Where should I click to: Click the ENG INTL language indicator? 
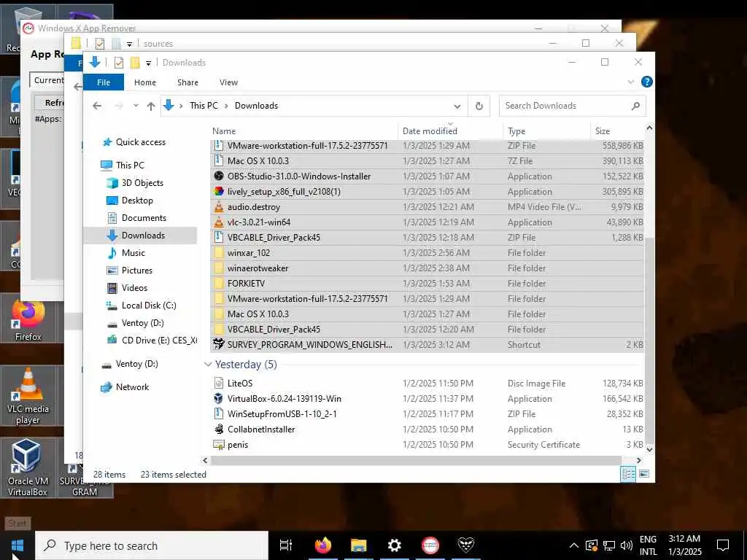tap(648, 545)
